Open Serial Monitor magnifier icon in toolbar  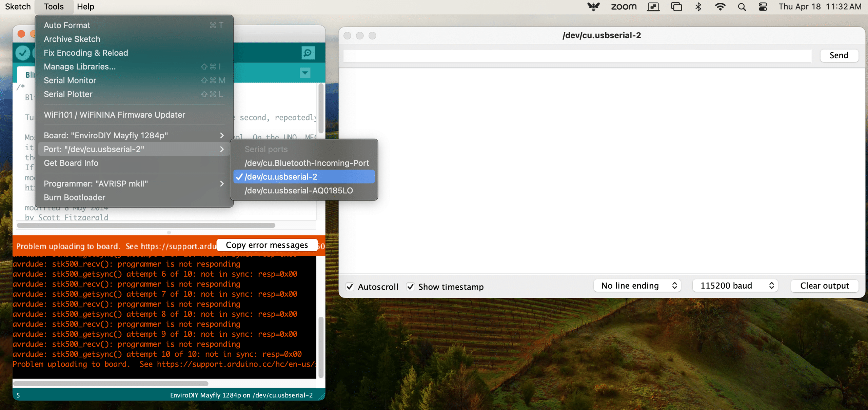tap(308, 53)
